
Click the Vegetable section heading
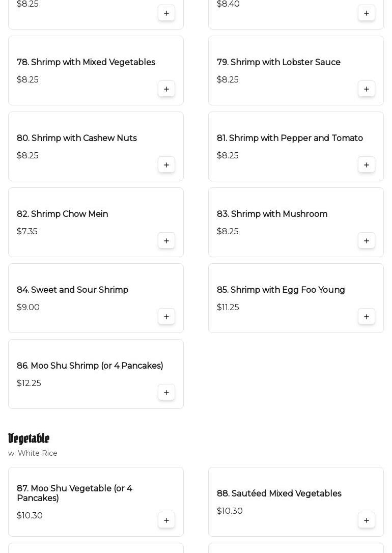pos(29,439)
